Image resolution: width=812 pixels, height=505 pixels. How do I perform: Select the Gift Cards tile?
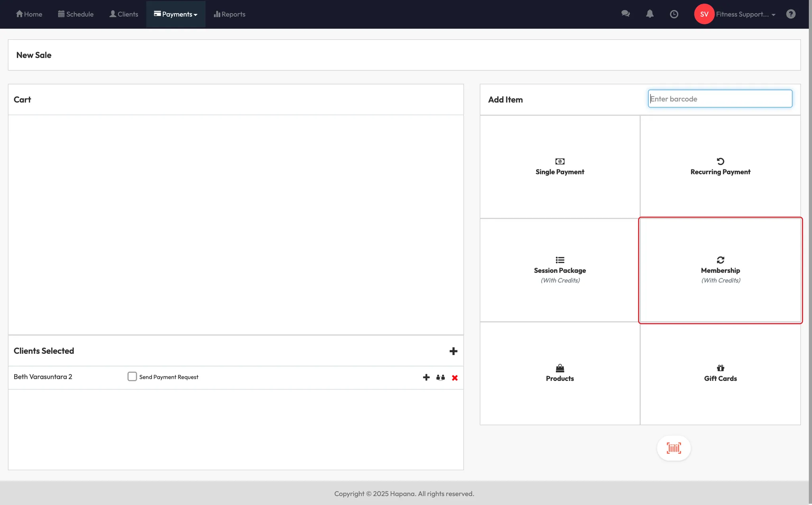point(720,373)
